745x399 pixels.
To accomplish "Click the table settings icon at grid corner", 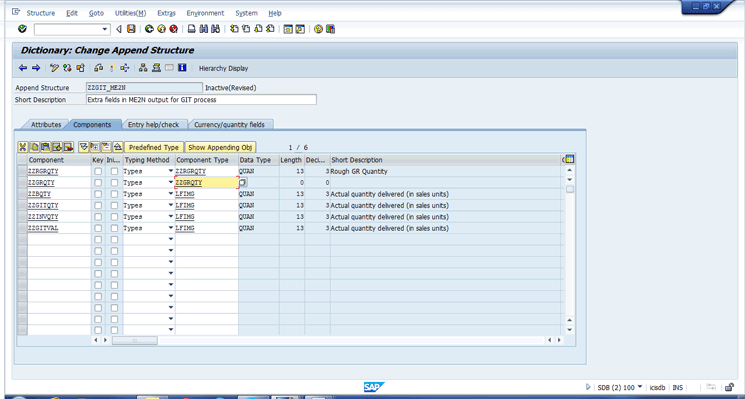I will [x=570, y=160].
